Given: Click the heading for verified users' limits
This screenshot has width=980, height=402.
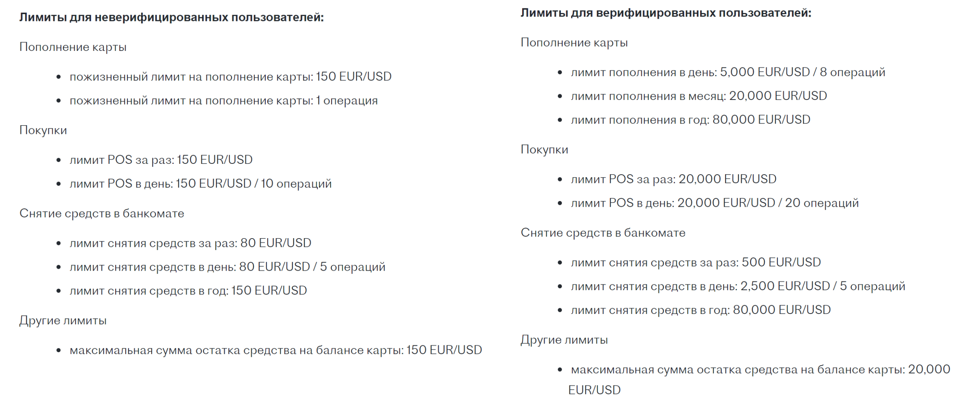Looking at the screenshot, I should (x=666, y=13).
